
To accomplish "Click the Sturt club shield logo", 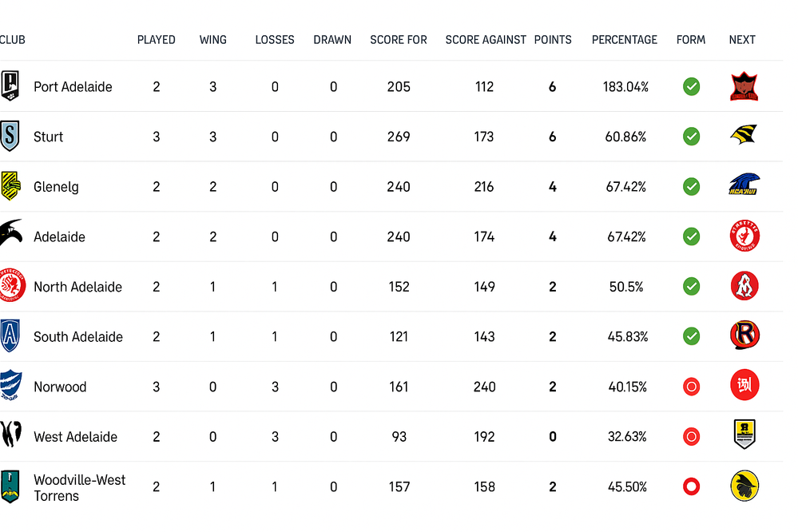I will (10, 136).
